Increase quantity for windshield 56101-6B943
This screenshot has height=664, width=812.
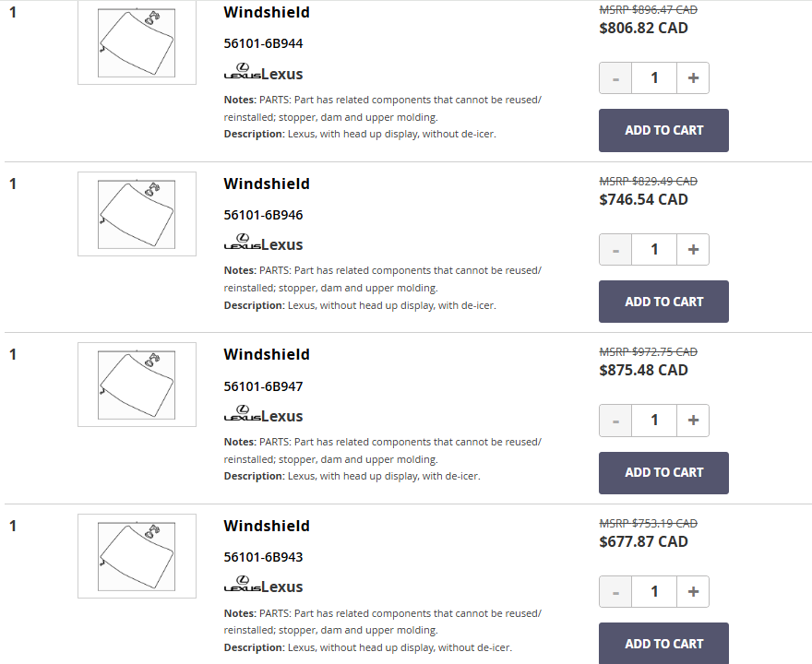pyautogui.click(x=693, y=591)
